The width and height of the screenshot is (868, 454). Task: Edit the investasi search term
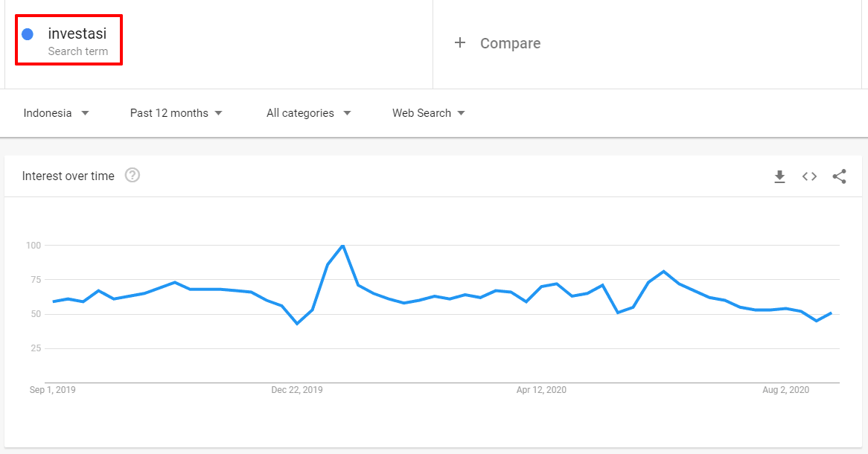77,33
